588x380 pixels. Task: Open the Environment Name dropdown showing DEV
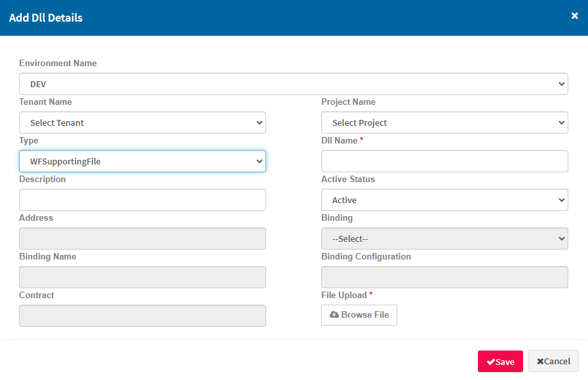(294, 84)
